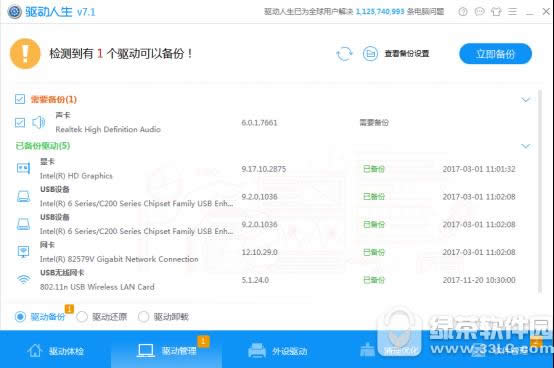The width and height of the screenshot is (554, 368).
Task: Toggle the 需要备份(1) group checkbox
Action: coord(20,99)
